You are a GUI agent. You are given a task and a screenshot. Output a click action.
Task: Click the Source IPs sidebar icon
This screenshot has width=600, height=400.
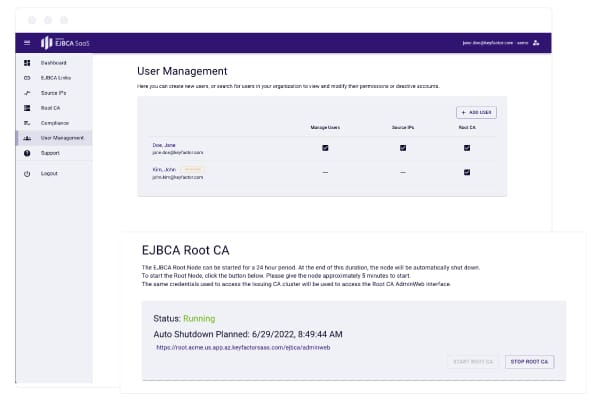tap(27, 93)
